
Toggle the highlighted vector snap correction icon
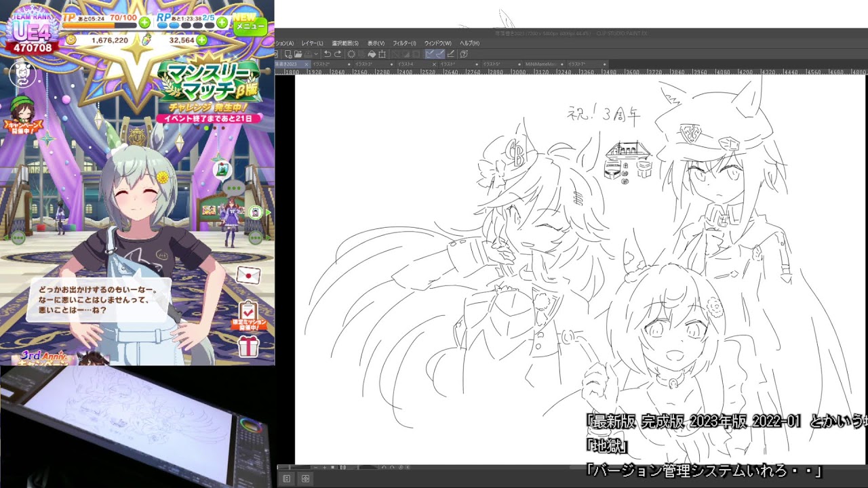click(428, 54)
